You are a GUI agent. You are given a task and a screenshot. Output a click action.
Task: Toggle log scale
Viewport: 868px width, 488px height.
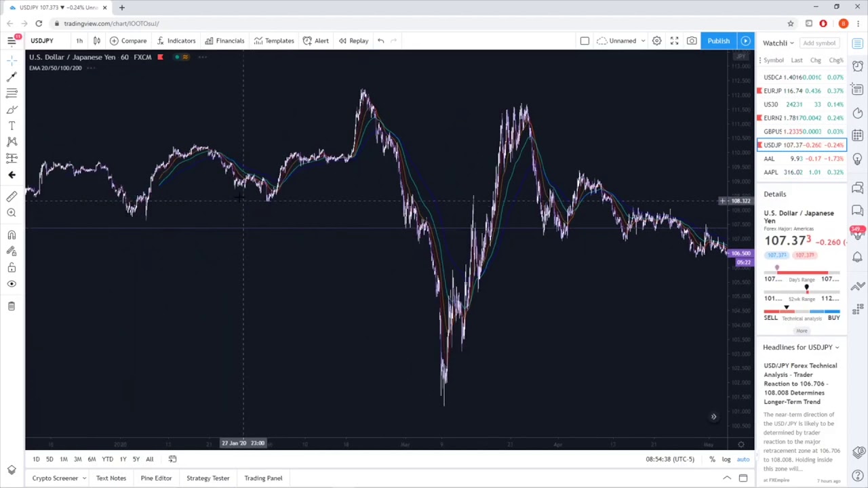pyautogui.click(x=726, y=460)
